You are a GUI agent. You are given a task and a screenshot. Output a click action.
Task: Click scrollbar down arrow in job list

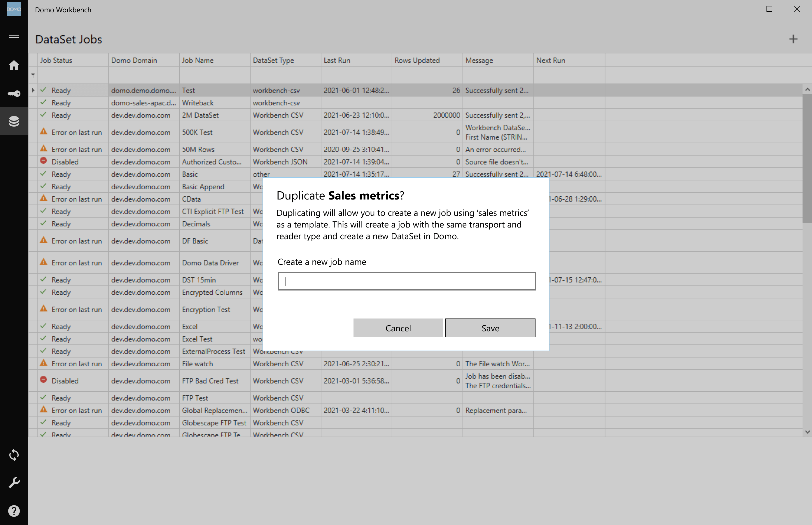pyautogui.click(x=807, y=432)
